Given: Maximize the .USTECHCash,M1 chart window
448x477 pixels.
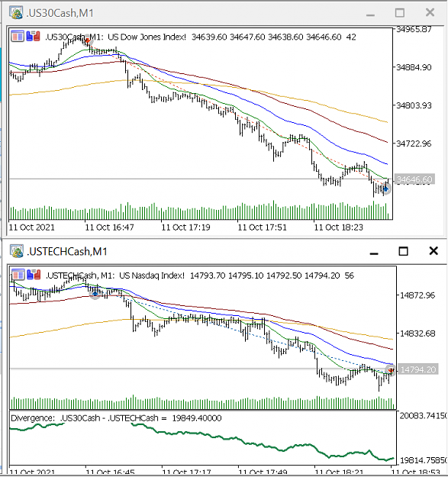Looking at the screenshot, I should [x=403, y=251].
